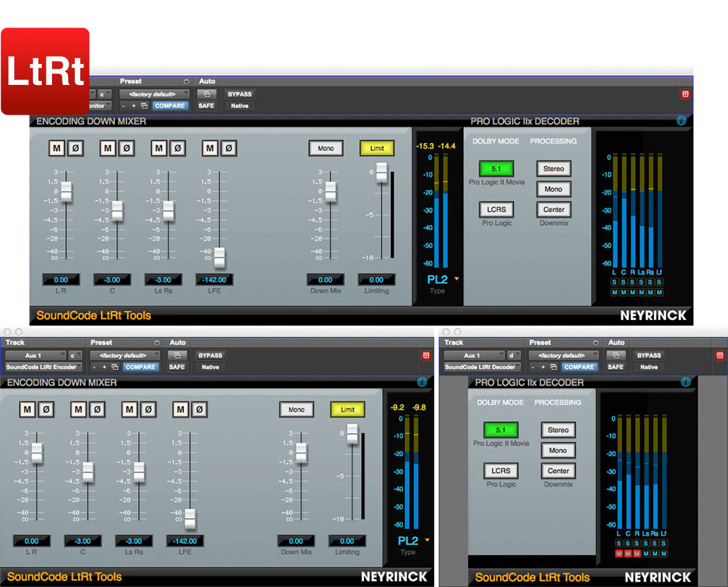Click the plus icon to load the next preset
728x587 pixels.
click(x=104, y=367)
